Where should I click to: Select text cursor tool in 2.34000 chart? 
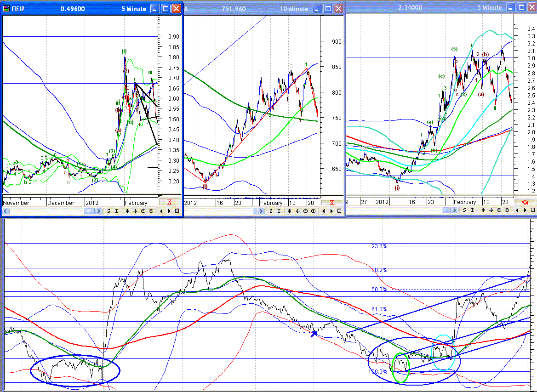472,210
